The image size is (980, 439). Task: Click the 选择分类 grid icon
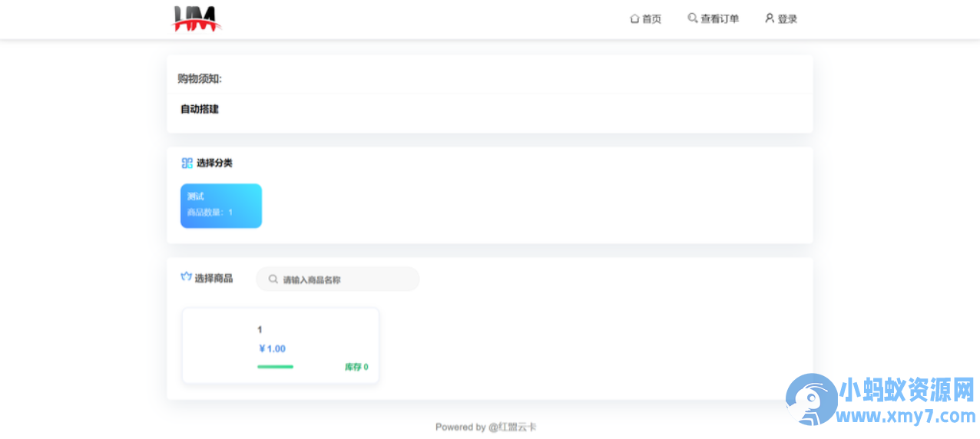click(x=187, y=163)
